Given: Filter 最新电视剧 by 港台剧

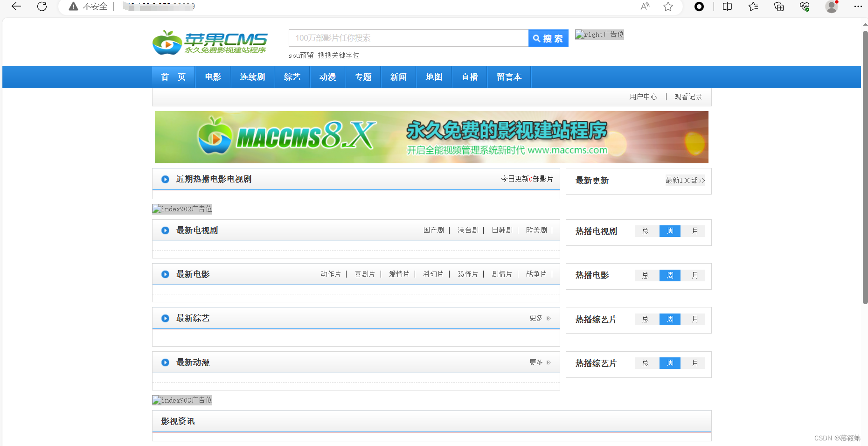Looking at the screenshot, I should 468,230.
